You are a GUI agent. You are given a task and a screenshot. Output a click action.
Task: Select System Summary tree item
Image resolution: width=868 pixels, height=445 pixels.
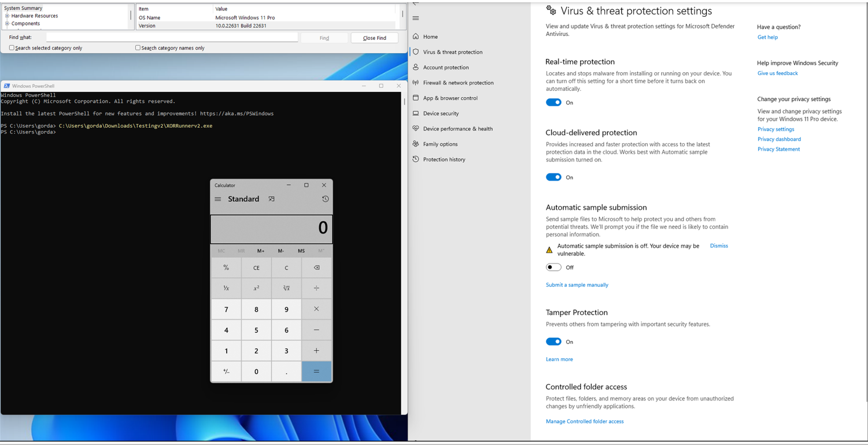(23, 8)
